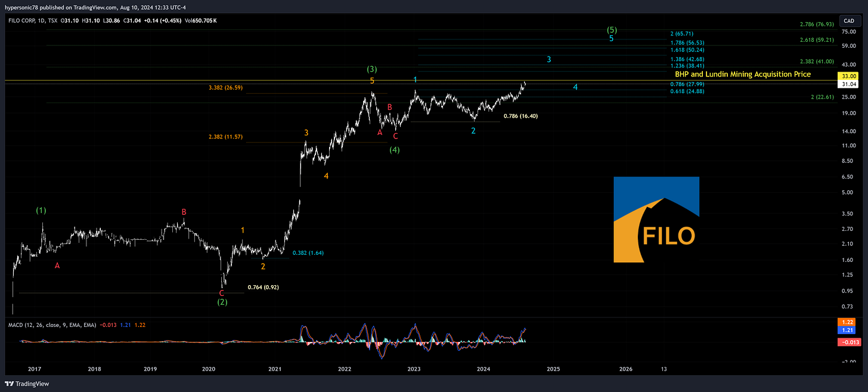Screen dimensions: 868x392
Task: Select the 2018 label on time axis
Action: tap(94, 369)
